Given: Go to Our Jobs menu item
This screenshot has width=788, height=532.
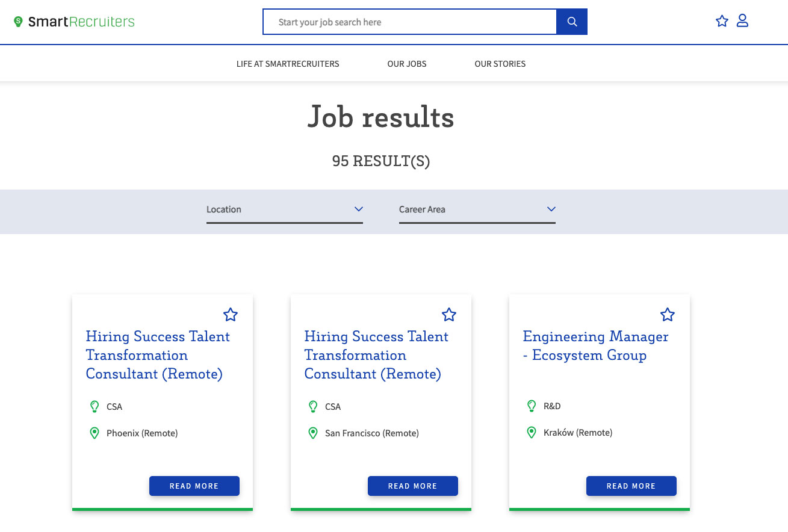Looking at the screenshot, I should pos(407,64).
